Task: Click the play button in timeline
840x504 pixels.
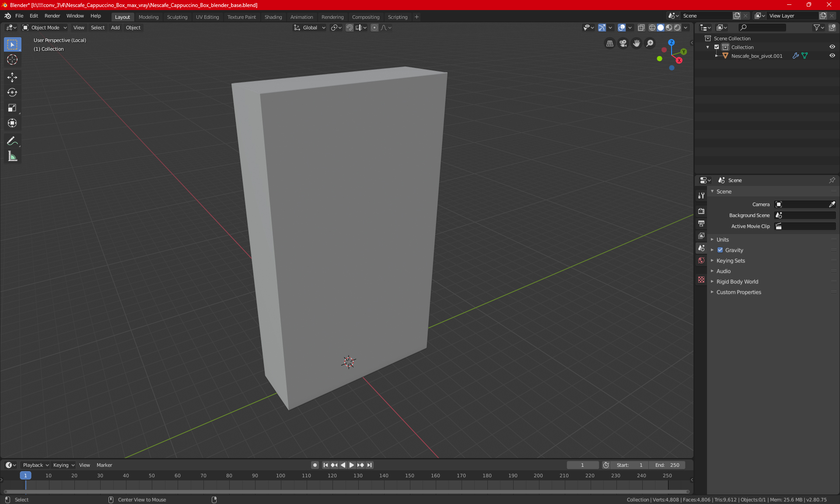Action: [352, 465]
